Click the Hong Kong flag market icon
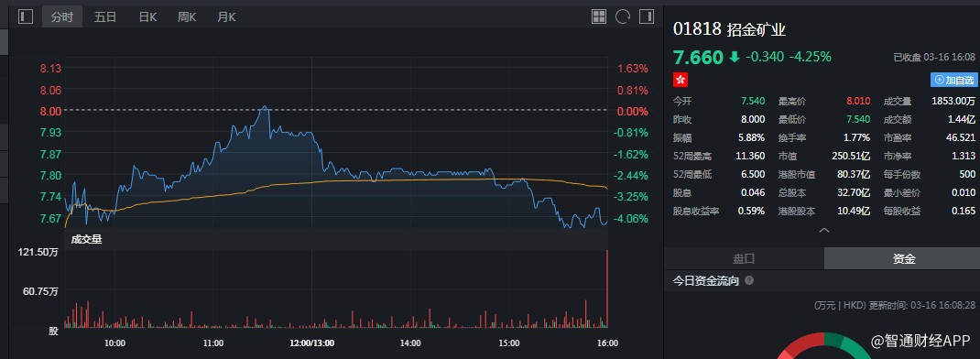Image resolution: width=980 pixels, height=359 pixels. (680, 80)
